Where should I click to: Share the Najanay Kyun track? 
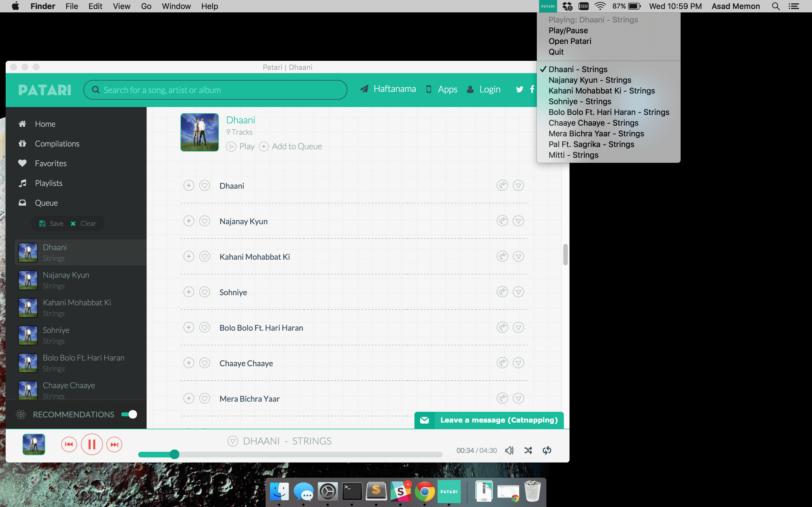point(502,221)
